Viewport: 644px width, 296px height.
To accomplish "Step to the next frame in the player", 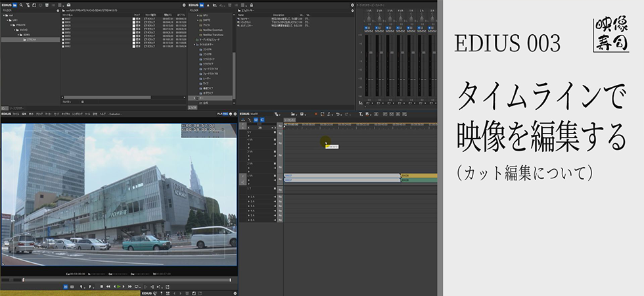I will [x=124, y=287].
